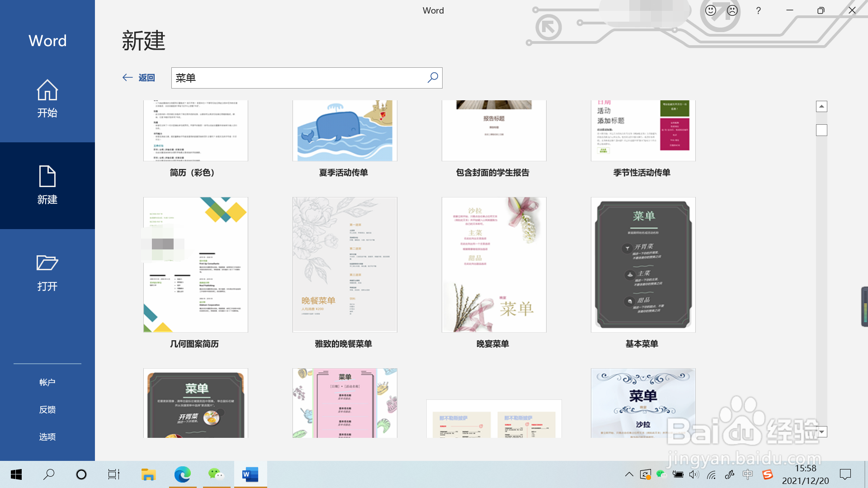Viewport: 868px width, 488px height.
Task: Select the 基本菜单 template thumbnail
Action: (x=643, y=265)
